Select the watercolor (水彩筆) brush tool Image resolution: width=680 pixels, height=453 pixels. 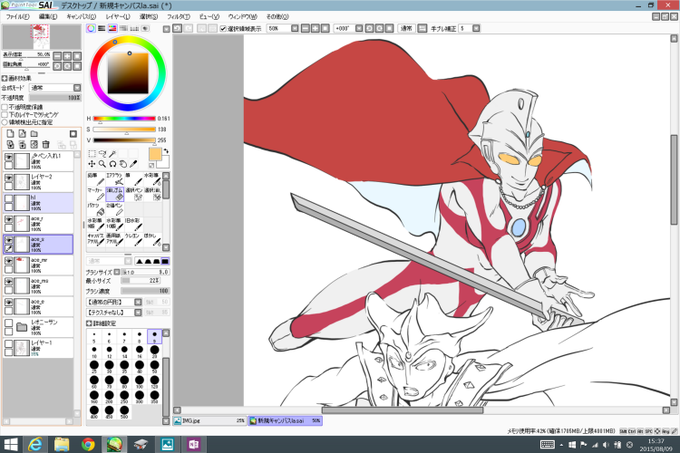(152, 179)
